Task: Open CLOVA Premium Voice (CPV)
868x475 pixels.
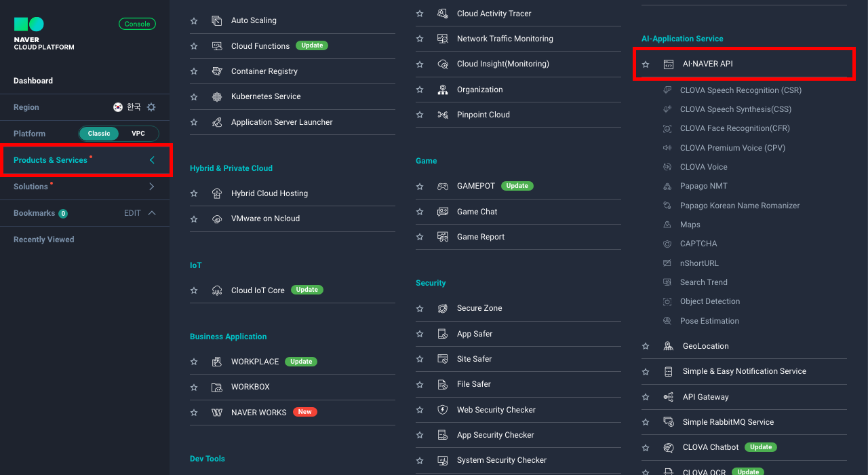Action: [x=732, y=148]
